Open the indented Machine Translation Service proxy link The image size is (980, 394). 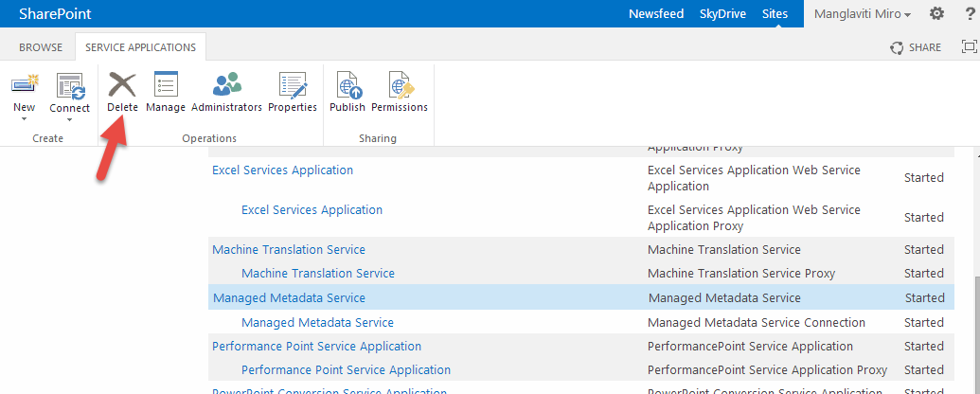pos(318,274)
